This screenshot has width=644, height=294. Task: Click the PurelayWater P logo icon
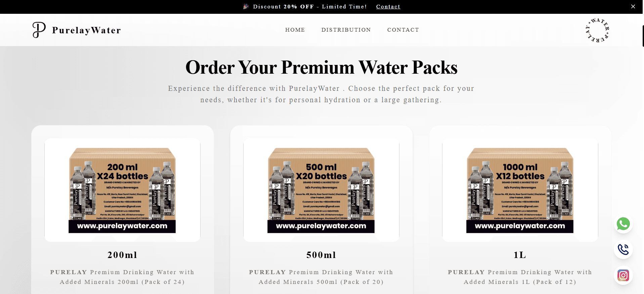click(39, 30)
